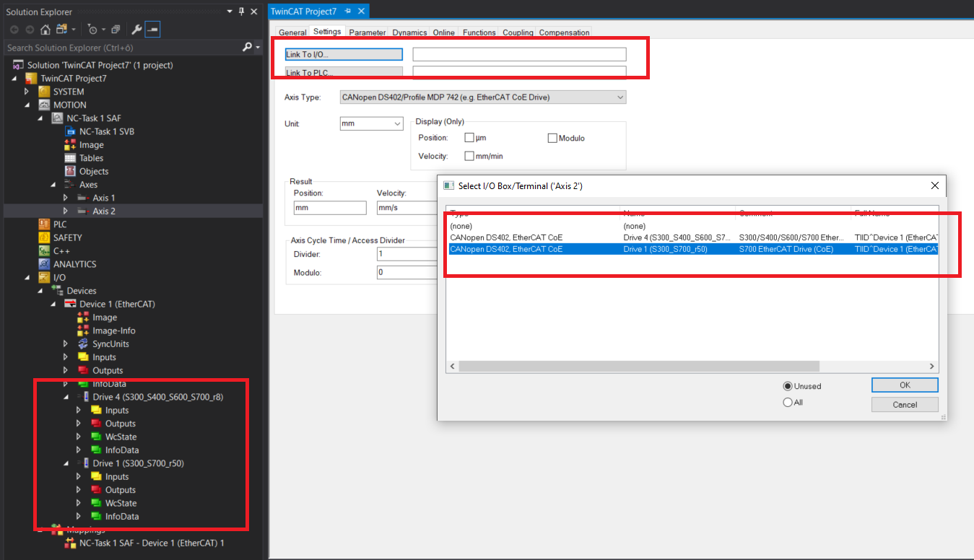The height and width of the screenshot is (560, 974).
Task: Collapse the Drive 1 node
Action: tap(66, 463)
